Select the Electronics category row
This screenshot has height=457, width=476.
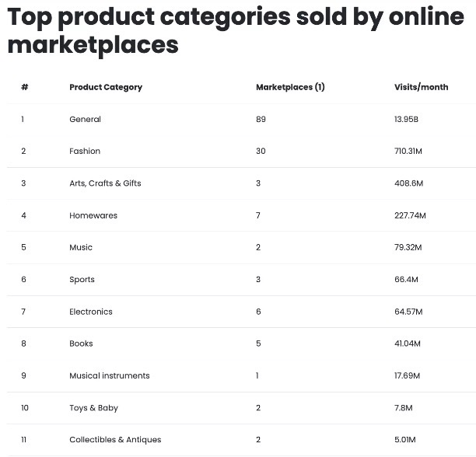pyautogui.click(x=91, y=312)
